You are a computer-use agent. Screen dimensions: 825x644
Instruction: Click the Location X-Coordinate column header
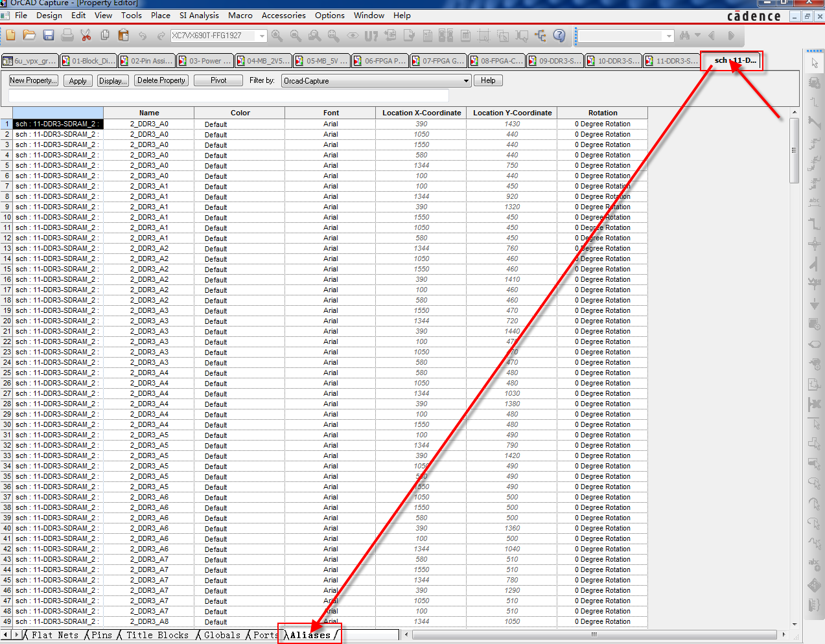[421, 113]
